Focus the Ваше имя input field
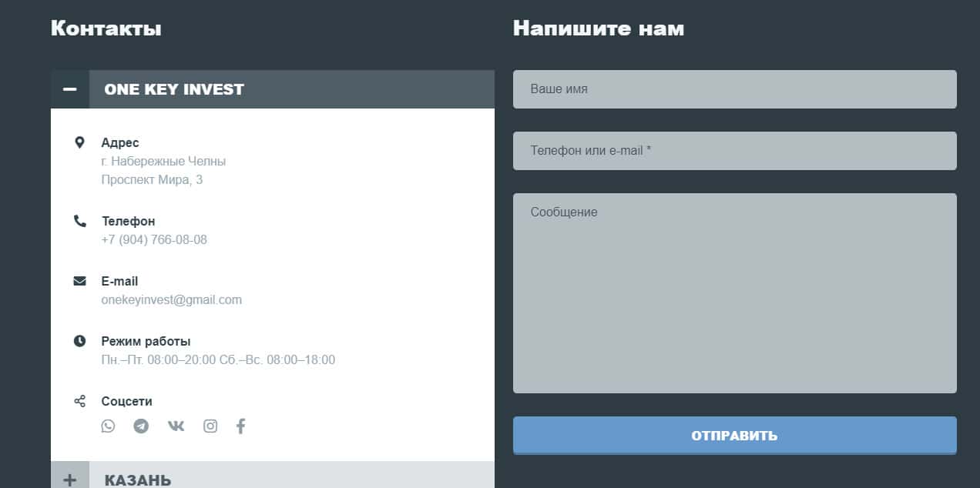This screenshot has height=488, width=980. [735, 89]
